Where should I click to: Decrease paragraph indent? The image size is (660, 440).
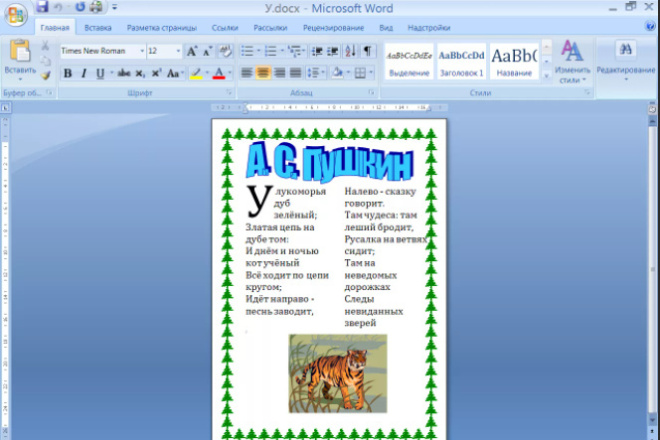(317, 51)
